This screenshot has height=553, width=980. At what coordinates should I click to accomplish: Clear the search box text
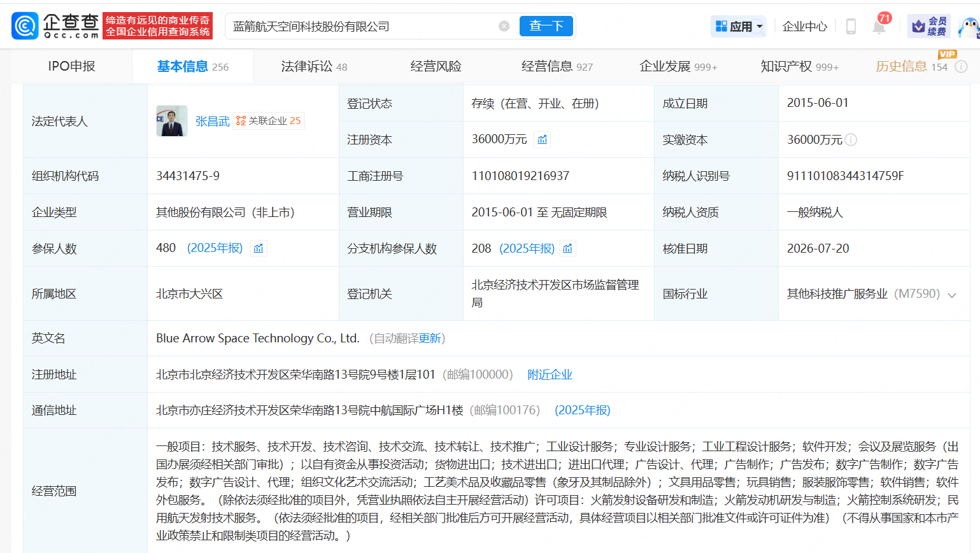(x=504, y=26)
